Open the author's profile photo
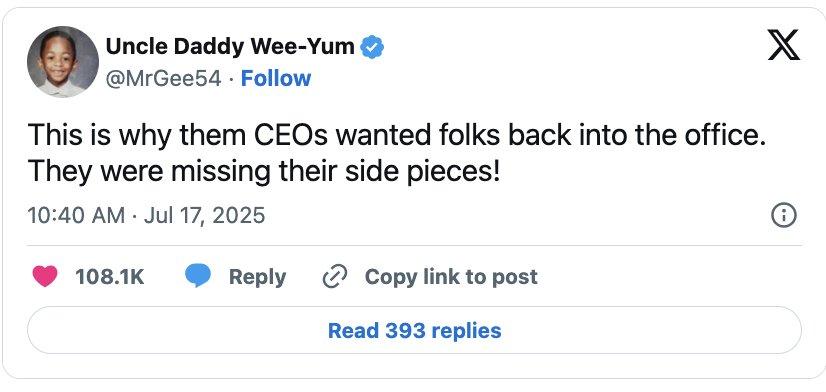Image resolution: width=826 pixels, height=392 pixels. click(x=63, y=62)
